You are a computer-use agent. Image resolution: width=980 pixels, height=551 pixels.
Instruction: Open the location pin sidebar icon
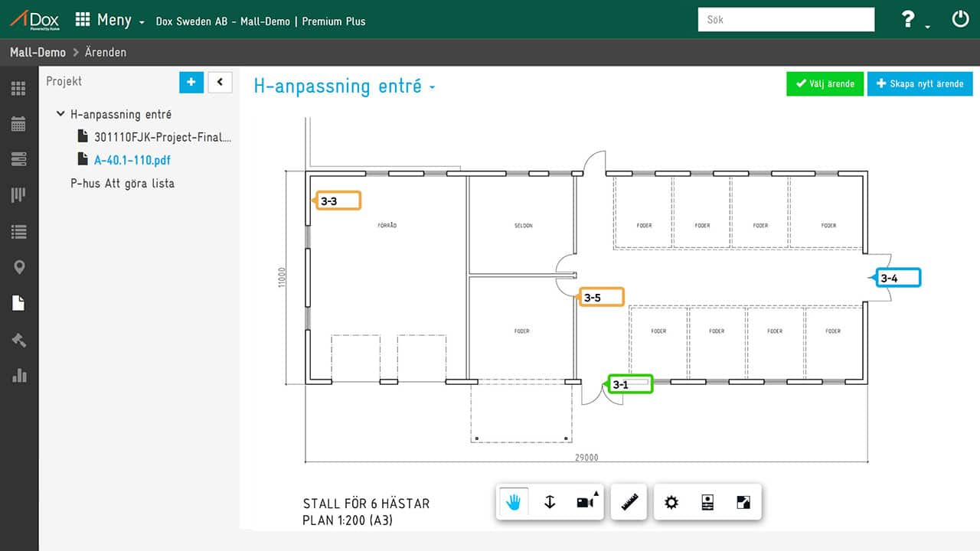click(x=18, y=267)
